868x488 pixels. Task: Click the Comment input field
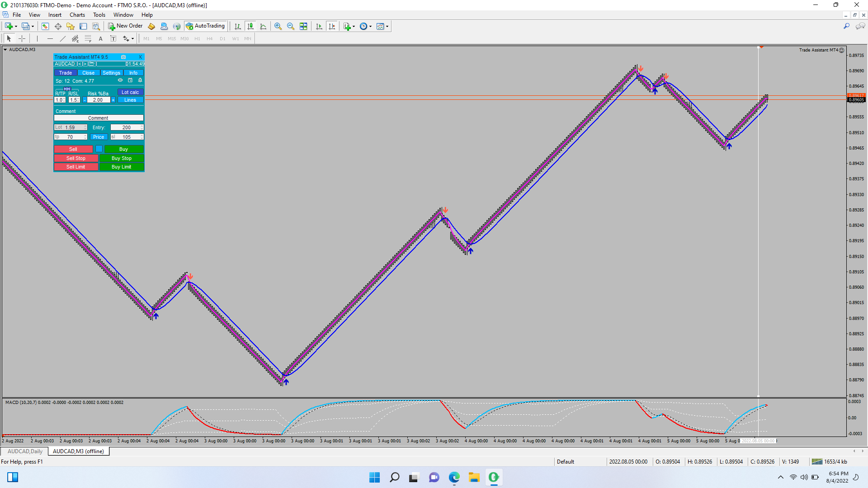[x=99, y=118]
